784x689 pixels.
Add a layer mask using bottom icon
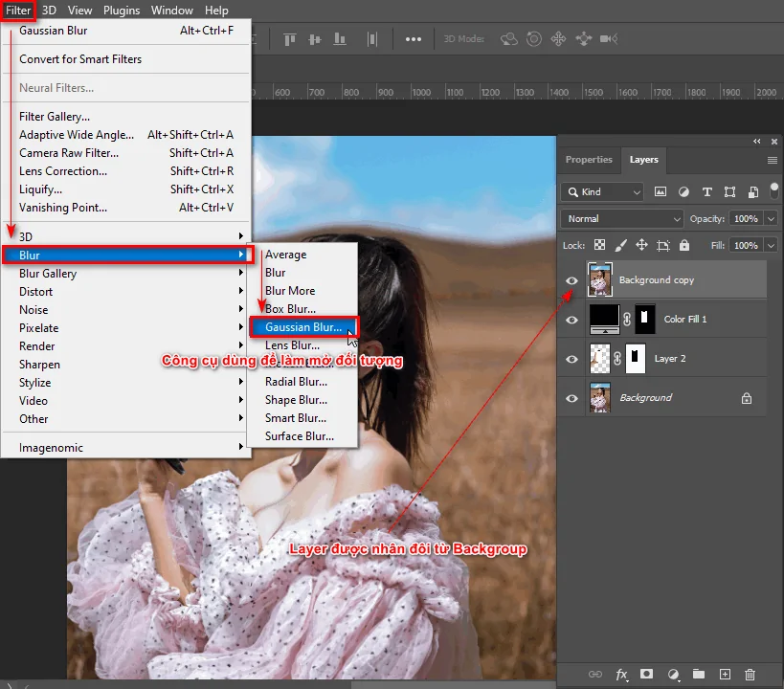647,675
